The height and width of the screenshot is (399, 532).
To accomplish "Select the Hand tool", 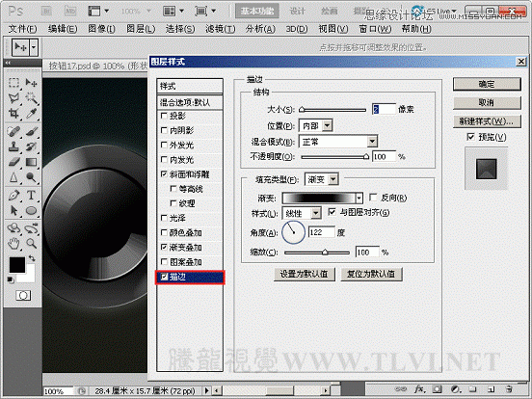I will [13, 243].
